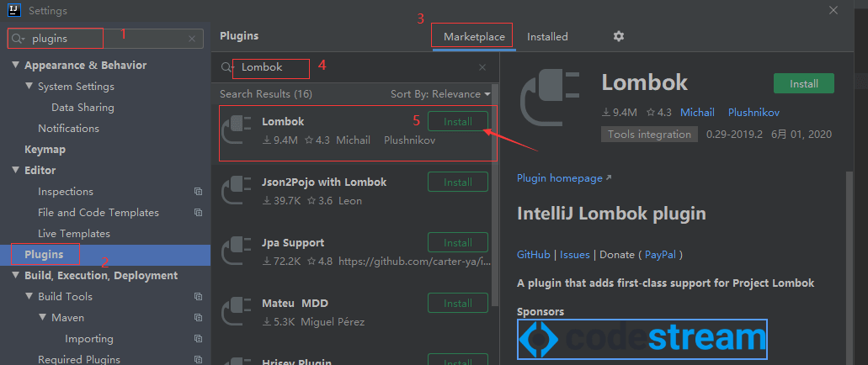Select Importing under Maven
Screen dimensions: 868x365
(x=89, y=338)
